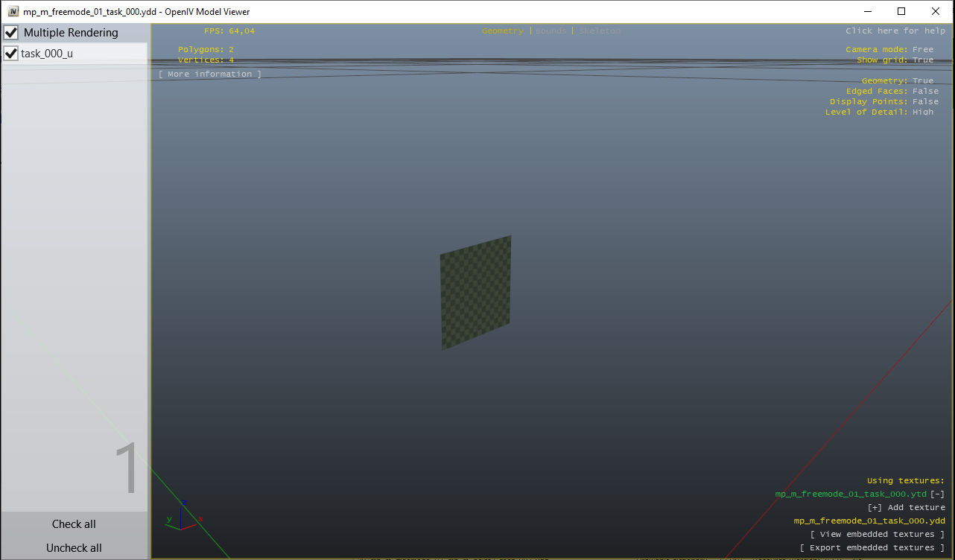Uncheck the task_000_u model entry

[x=10, y=53]
